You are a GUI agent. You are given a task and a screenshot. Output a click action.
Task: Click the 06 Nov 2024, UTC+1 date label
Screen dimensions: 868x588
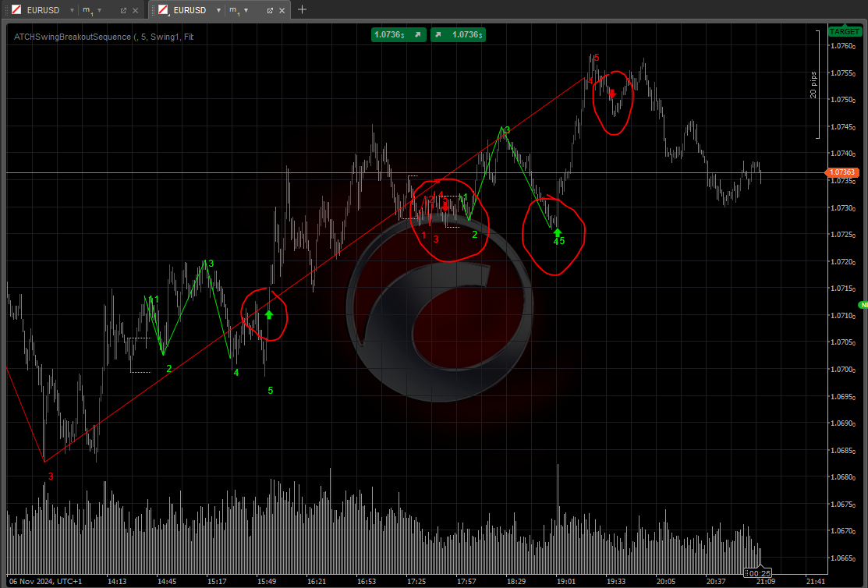click(x=46, y=581)
